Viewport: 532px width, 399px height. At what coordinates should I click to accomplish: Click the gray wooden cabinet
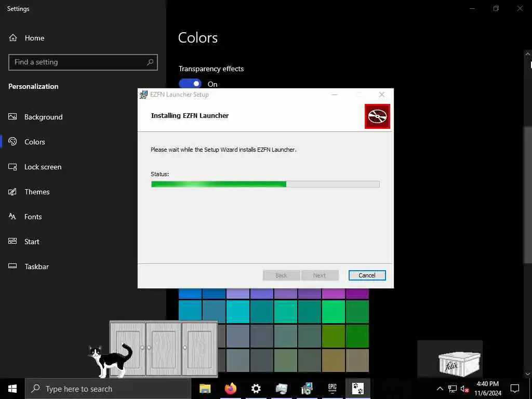(164, 349)
